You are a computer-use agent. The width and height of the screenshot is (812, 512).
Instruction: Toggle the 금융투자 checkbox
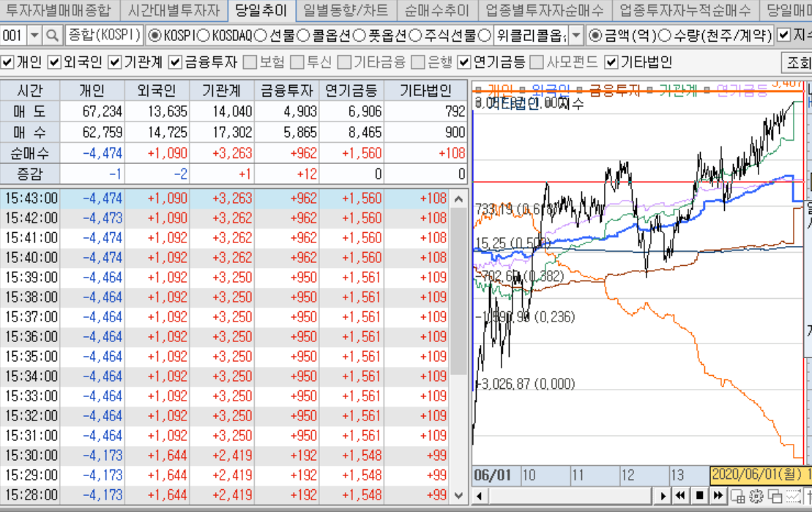(x=176, y=63)
